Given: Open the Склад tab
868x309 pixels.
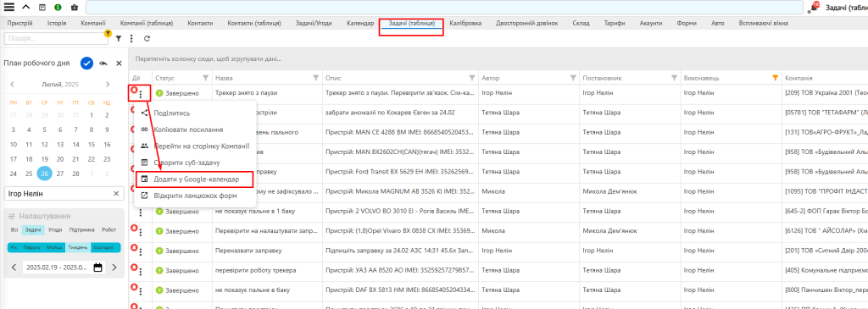Looking at the screenshot, I should pos(581,23).
